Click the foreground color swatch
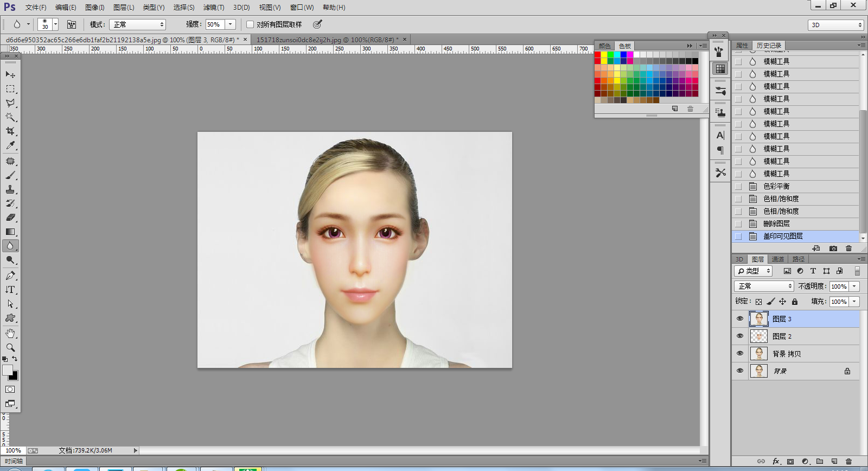This screenshot has width=868, height=471. (x=8, y=370)
